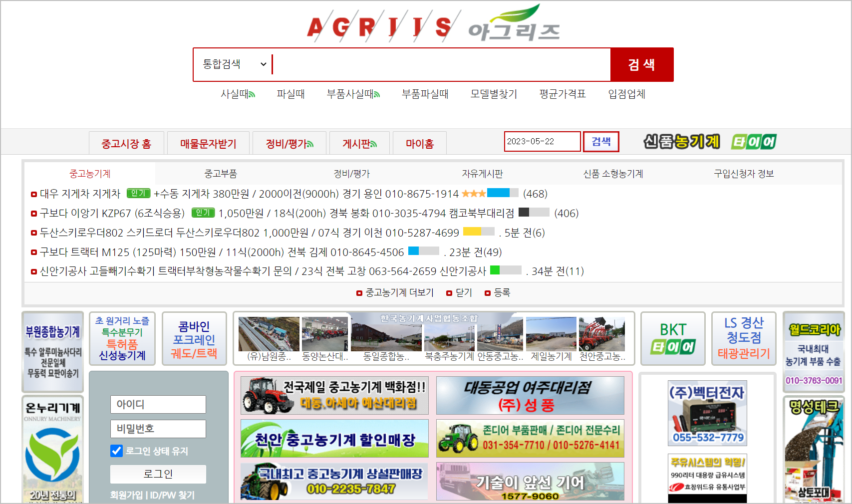Open the 신안기공사 고들빼기수확기 listing

(x=263, y=271)
